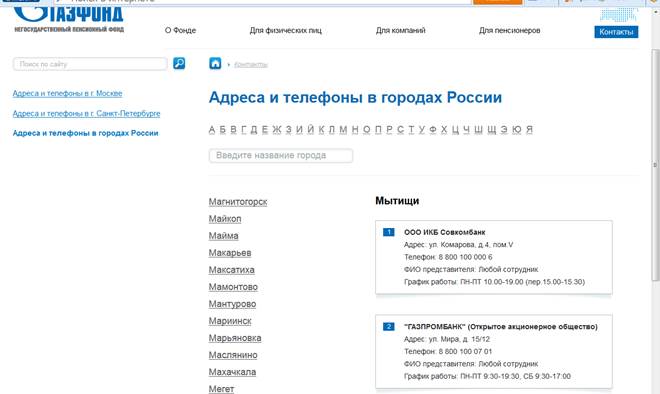Filter cities by letter И

pos(299,130)
